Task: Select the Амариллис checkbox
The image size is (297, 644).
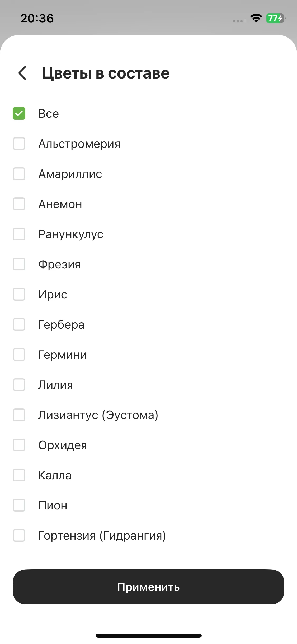Action: pyautogui.click(x=19, y=174)
